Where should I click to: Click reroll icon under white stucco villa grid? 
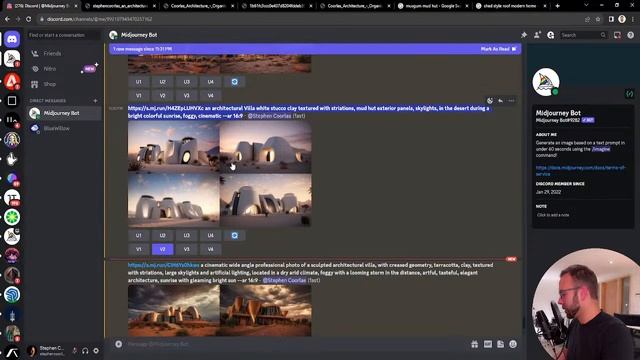tap(235, 236)
